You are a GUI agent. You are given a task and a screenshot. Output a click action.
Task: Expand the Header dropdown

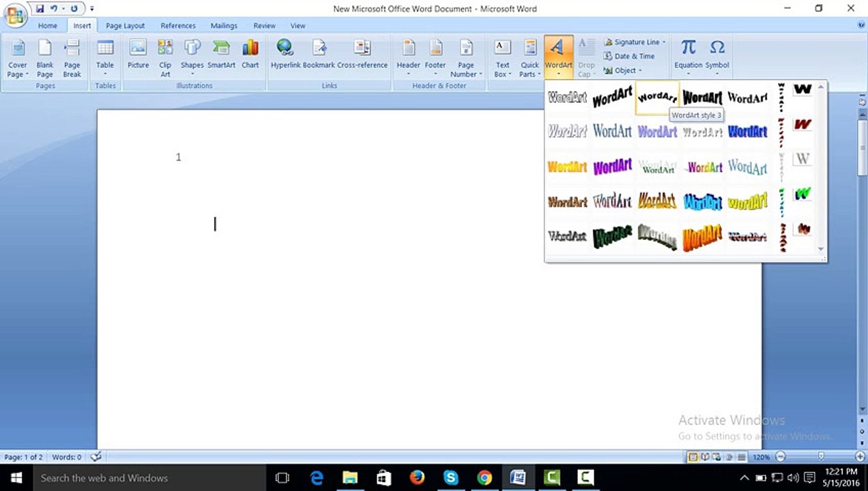pyautogui.click(x=409, y=59)
